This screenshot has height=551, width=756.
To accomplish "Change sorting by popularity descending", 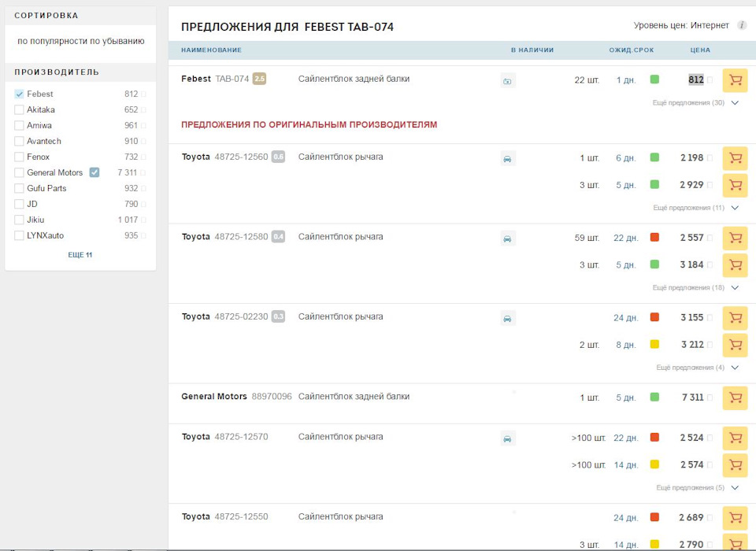I will click(80, 41).
